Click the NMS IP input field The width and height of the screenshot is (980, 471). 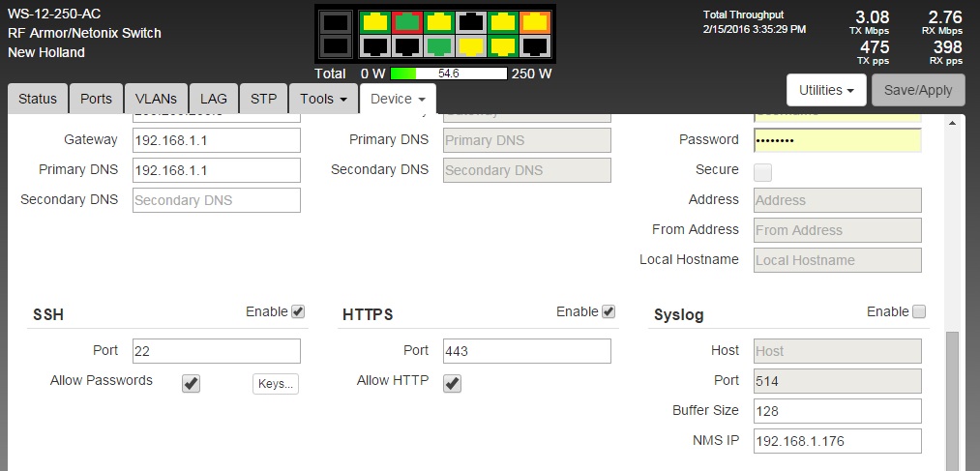point(837,441)
